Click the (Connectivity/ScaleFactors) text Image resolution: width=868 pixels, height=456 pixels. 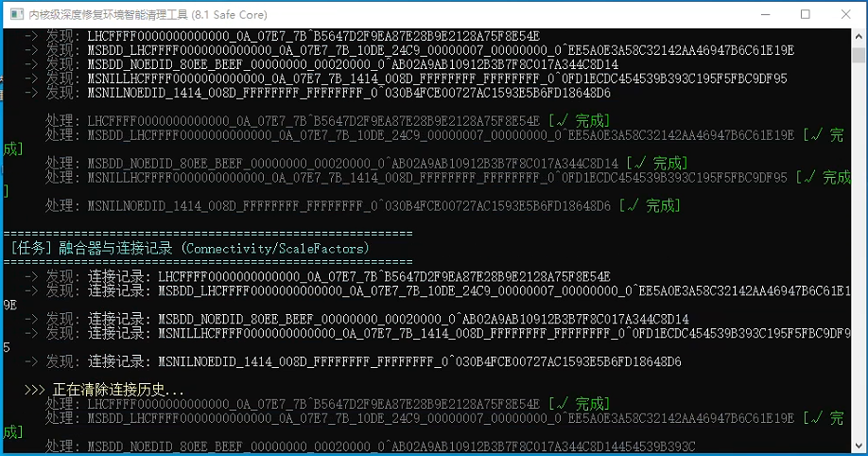(x=274, y=248)
